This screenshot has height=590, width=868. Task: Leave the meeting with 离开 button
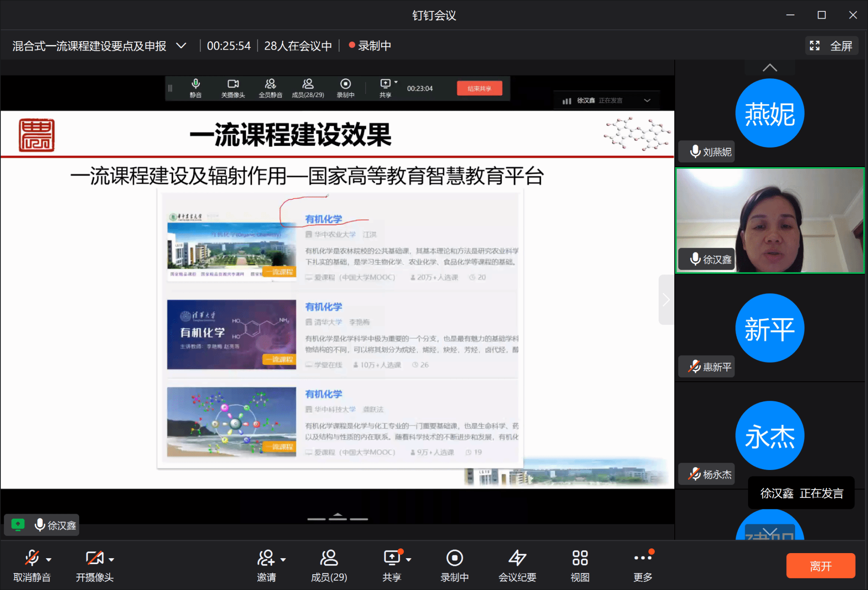[821, 566]
